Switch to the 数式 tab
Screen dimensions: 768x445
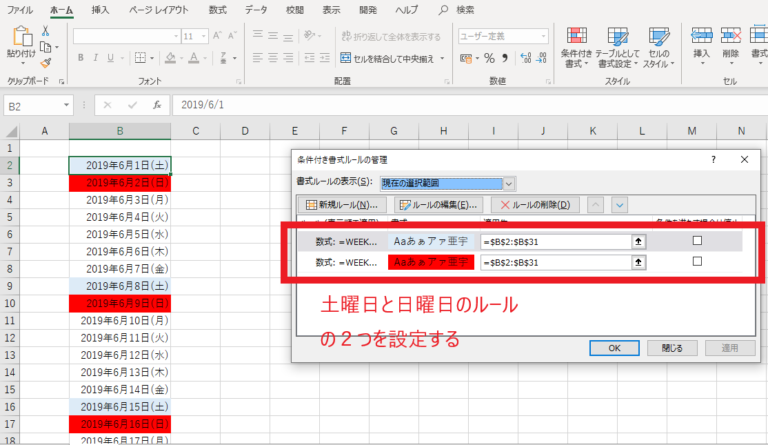[217, 10]
